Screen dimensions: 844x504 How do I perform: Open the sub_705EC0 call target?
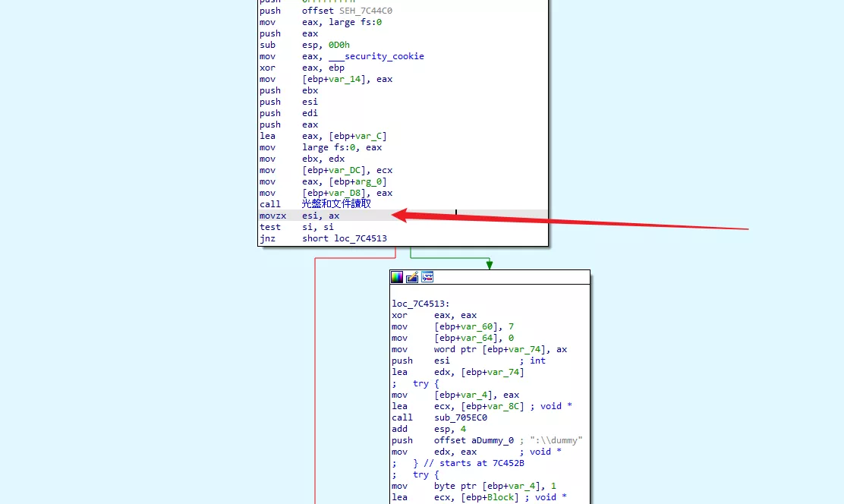click(461, 417)
